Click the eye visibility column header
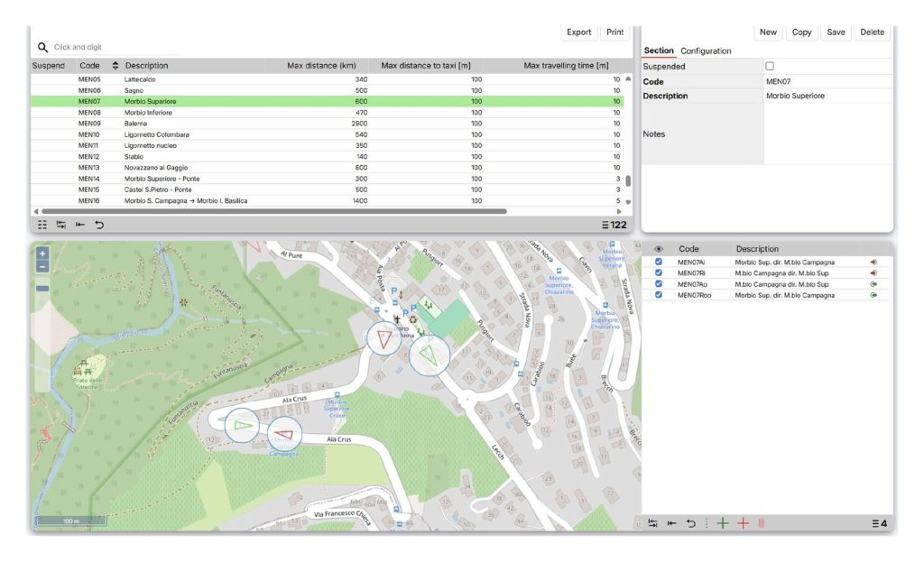 tap(658, 249)
